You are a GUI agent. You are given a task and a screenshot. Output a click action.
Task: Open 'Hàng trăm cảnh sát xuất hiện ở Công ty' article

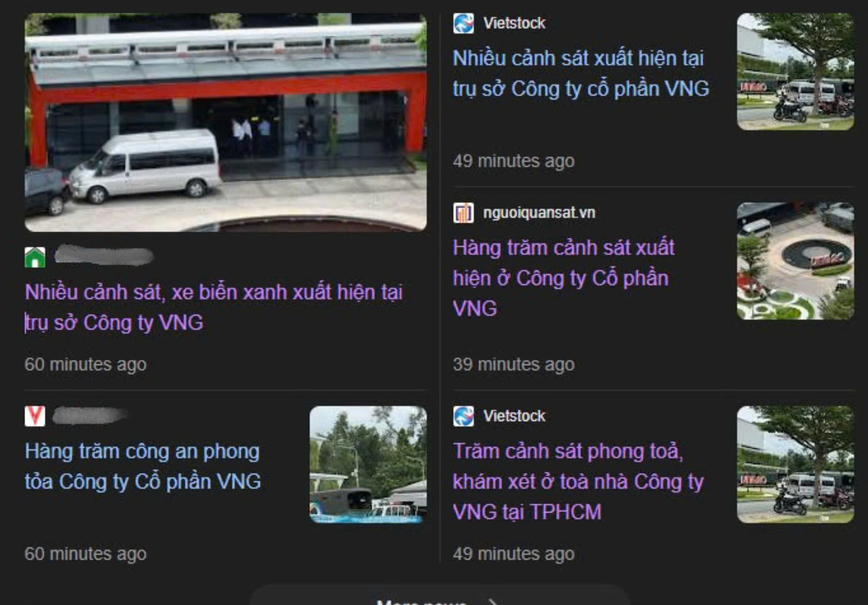click(564, 278)
